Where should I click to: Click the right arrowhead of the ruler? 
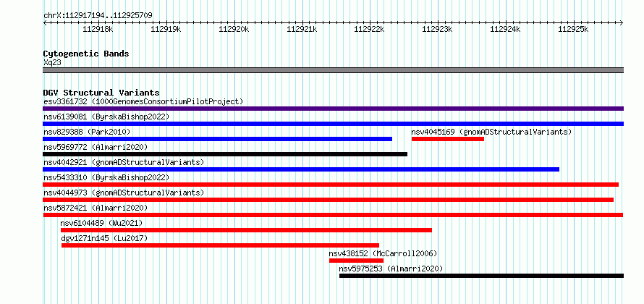pos(622,22)
